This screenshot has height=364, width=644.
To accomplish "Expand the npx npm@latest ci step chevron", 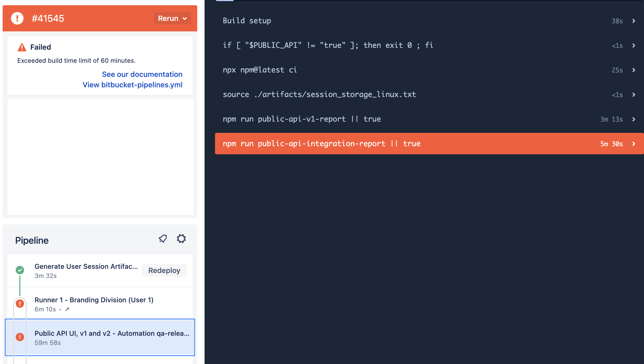I will click(634, 70).
